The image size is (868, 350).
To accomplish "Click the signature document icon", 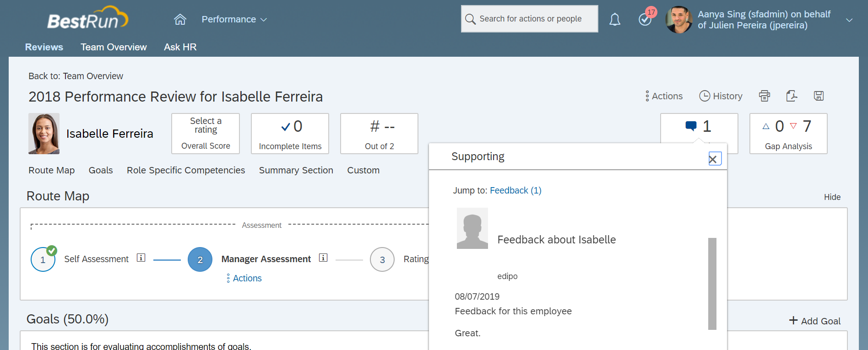I will 792,96.
